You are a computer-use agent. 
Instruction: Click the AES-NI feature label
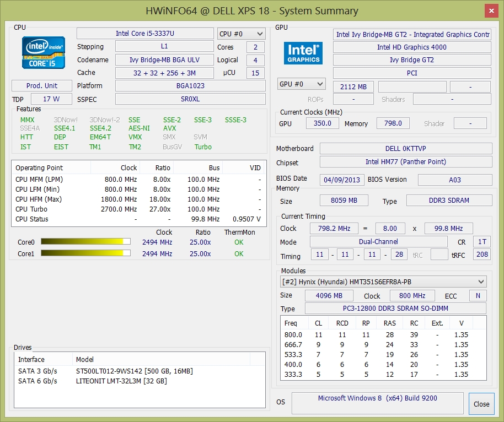(x=139, y=128)
